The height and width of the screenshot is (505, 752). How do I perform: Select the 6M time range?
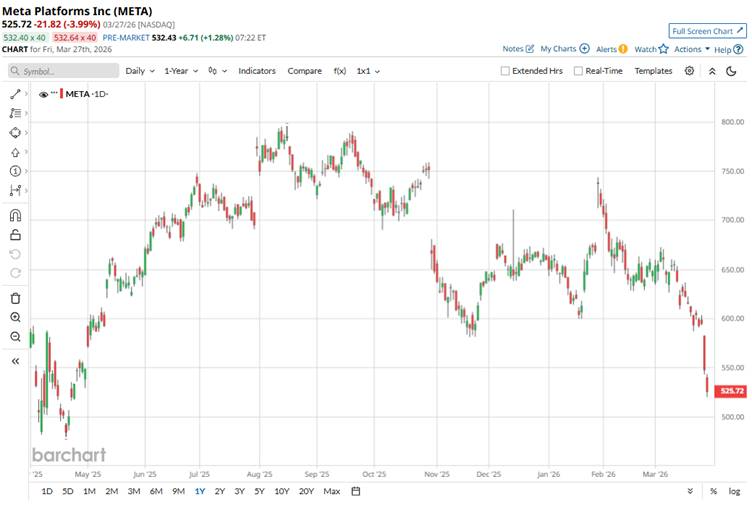click(x=156, y=491)
